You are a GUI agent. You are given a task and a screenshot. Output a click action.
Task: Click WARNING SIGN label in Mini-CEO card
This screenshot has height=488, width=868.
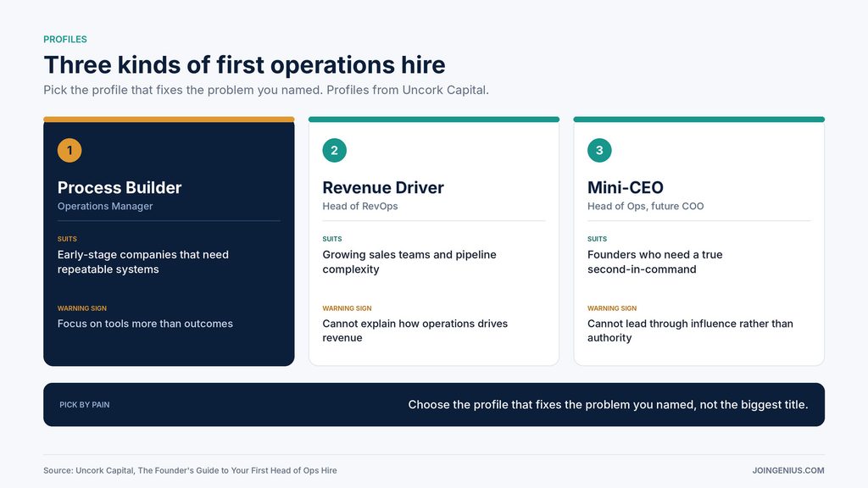point(612,308)
